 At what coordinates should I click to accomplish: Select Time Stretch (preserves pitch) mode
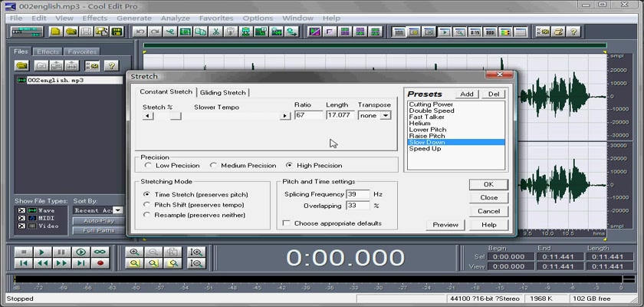pos(146,194)
